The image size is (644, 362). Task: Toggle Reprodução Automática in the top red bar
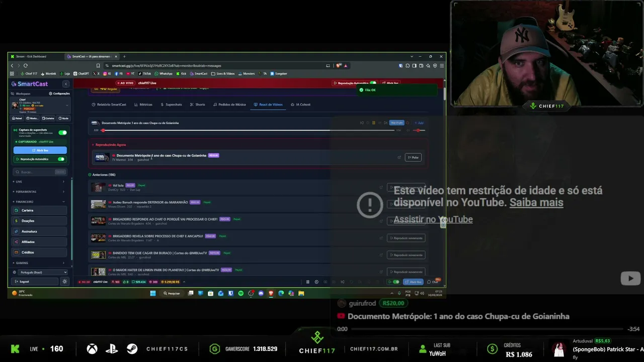point(373,83)
